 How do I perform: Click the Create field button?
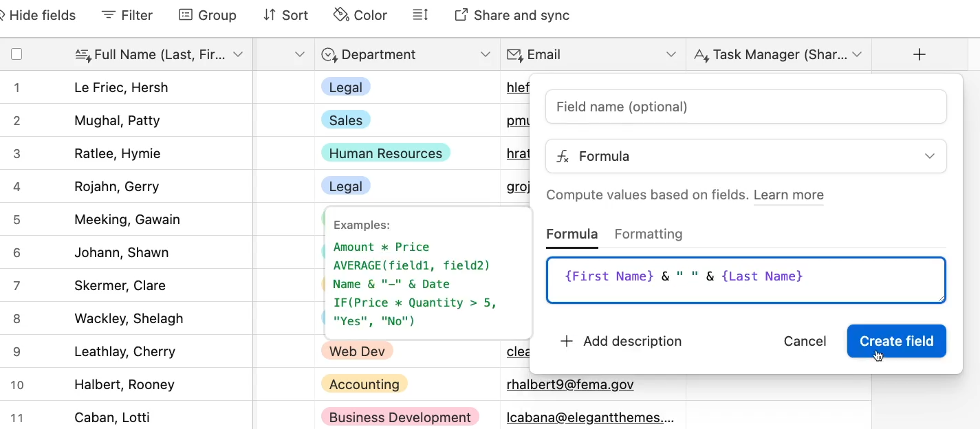pyautogui.click(x=896, y=341)
